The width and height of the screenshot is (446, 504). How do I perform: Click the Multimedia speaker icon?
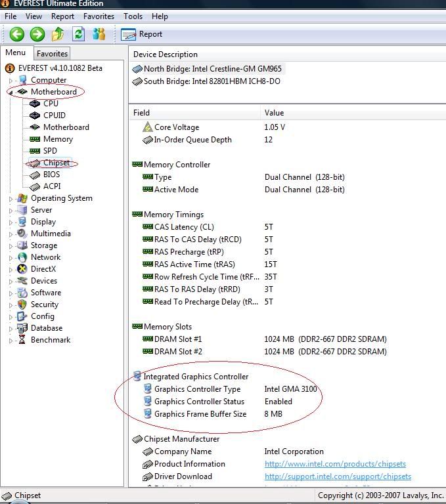point(22,234)
